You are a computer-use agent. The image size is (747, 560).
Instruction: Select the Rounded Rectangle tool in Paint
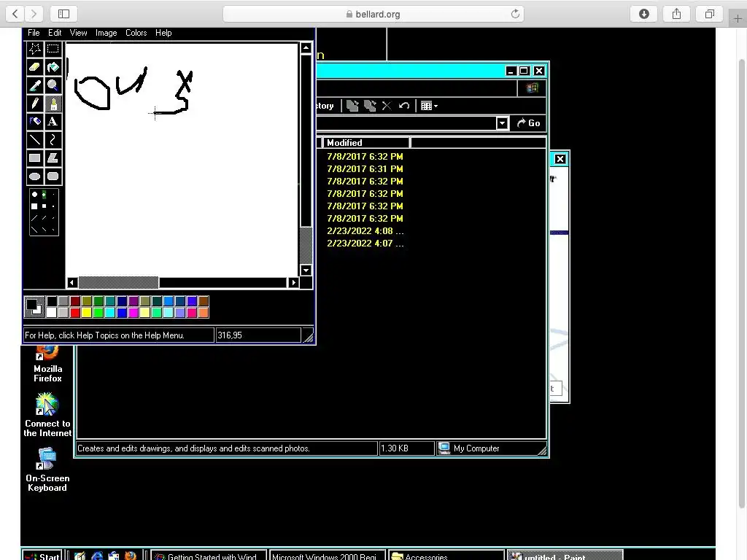point(53,176)
